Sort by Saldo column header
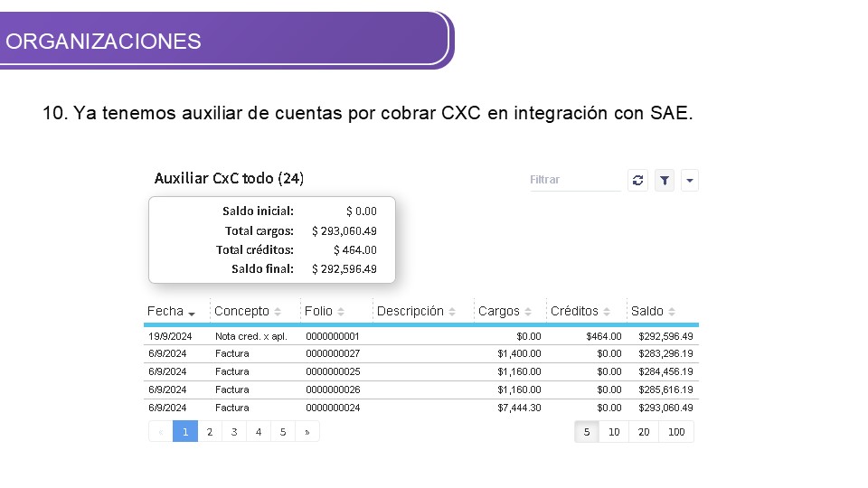Screen dimensions: 868x488 point(653,311)
